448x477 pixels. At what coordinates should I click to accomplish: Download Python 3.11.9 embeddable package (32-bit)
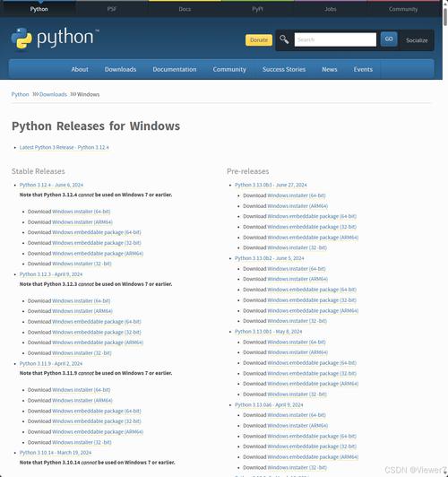97,421
